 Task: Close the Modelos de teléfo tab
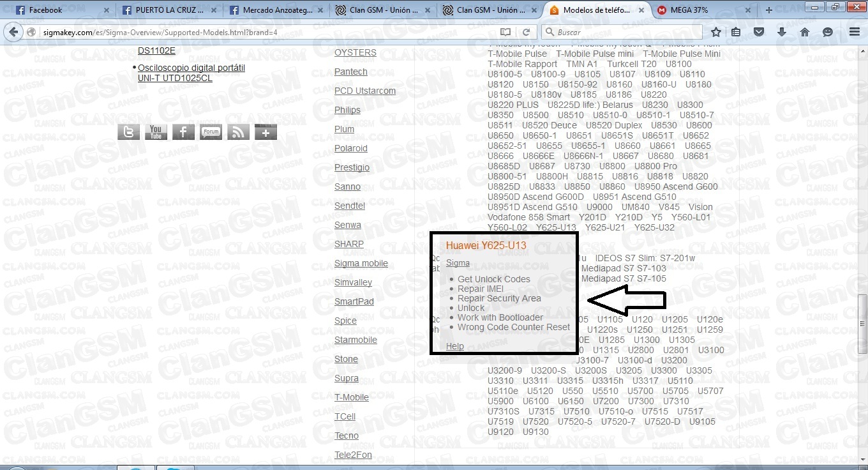point(641,10)
